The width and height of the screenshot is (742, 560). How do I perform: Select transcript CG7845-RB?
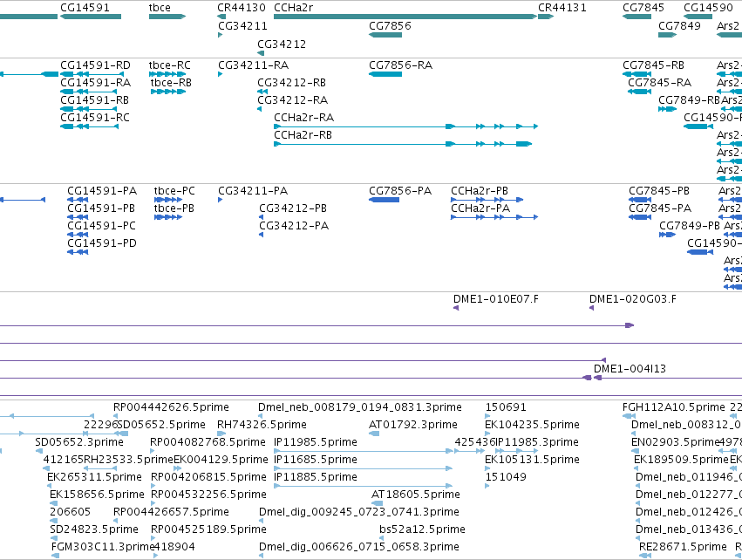(654, 65)
